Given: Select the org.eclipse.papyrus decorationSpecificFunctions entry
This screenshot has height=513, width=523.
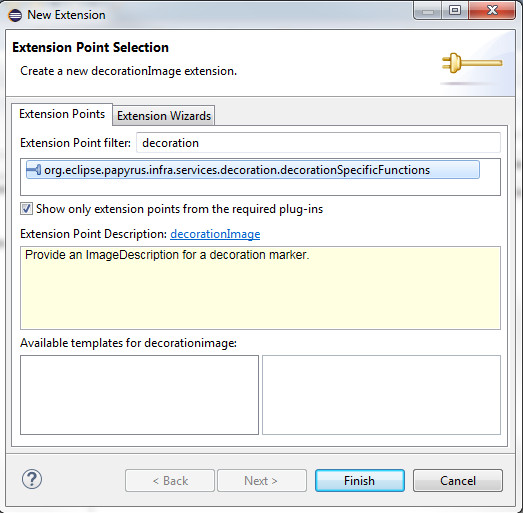Looking at the screenshot, I should coord(253,170).
